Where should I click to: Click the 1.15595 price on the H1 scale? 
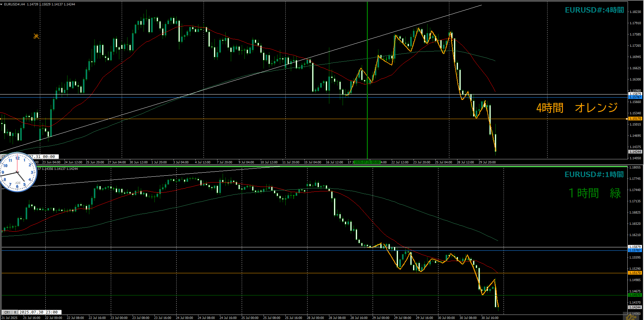coord(635,258)
